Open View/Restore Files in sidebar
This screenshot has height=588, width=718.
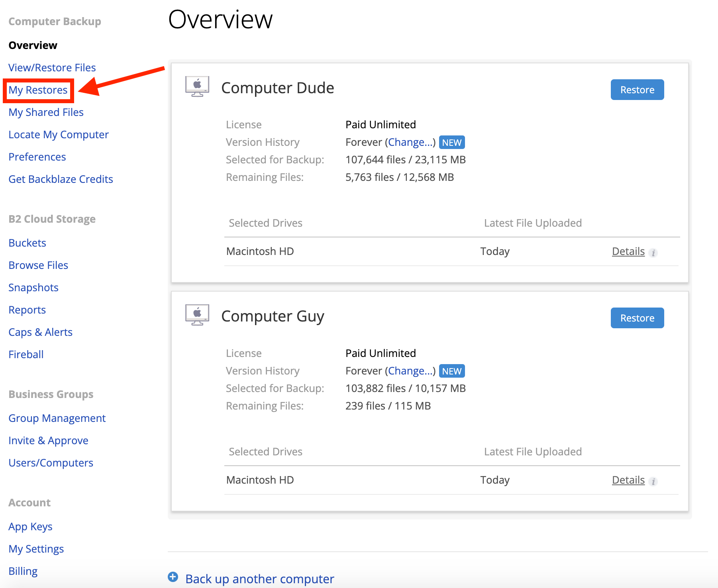pos(52,68)
